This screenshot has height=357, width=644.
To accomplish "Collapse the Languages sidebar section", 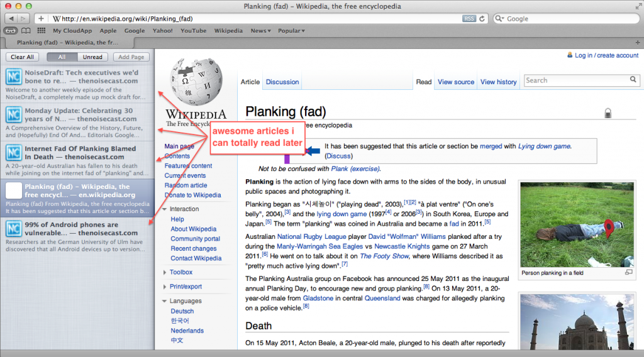I will pyautogui.click(x=164, y=301).
